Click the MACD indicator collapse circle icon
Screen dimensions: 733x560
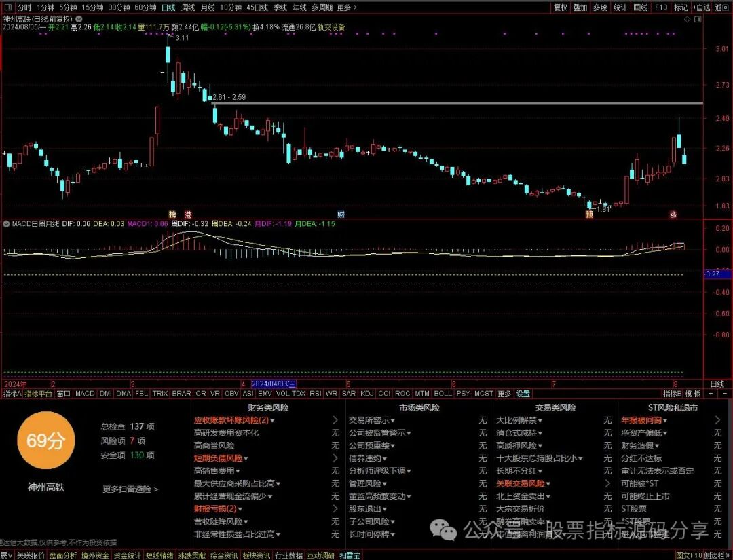pyautogui.click(x=6, y=224)
